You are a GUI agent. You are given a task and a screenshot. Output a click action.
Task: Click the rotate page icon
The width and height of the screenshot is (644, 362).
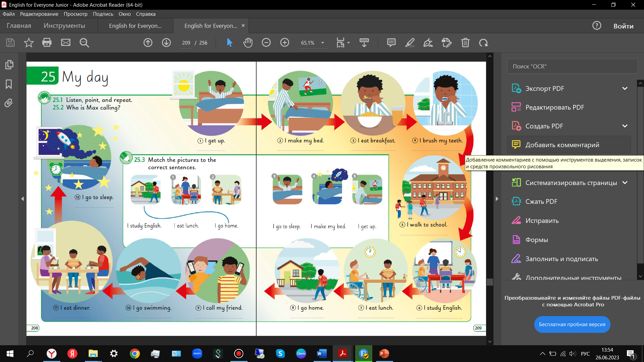(x=483, y=43)
